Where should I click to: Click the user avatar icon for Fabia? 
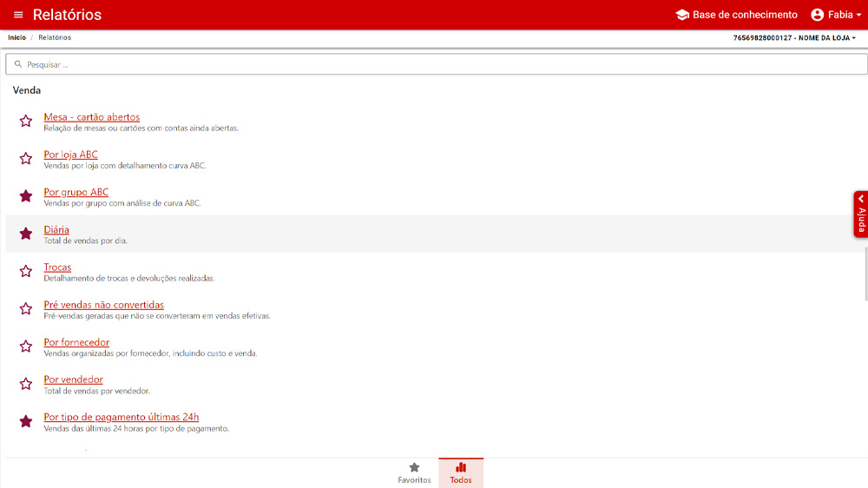click(x=817, y=15)
